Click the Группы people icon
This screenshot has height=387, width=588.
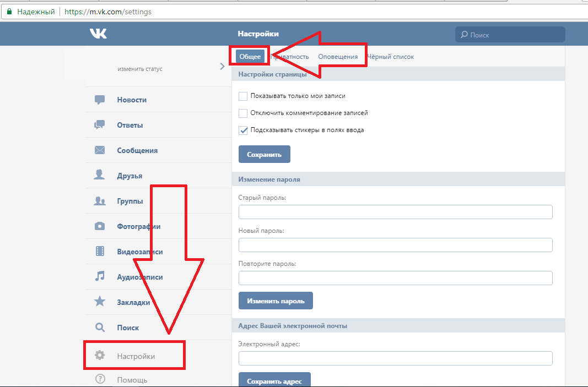(100, 201)
